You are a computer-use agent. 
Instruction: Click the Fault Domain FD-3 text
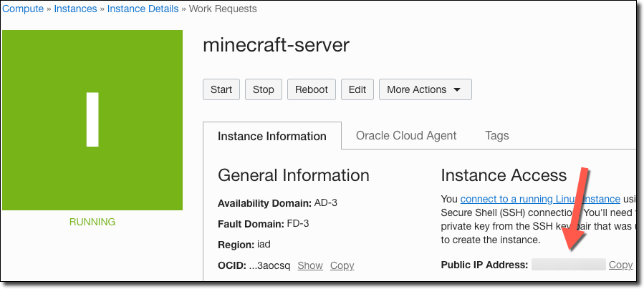click(x=264, y=224)
